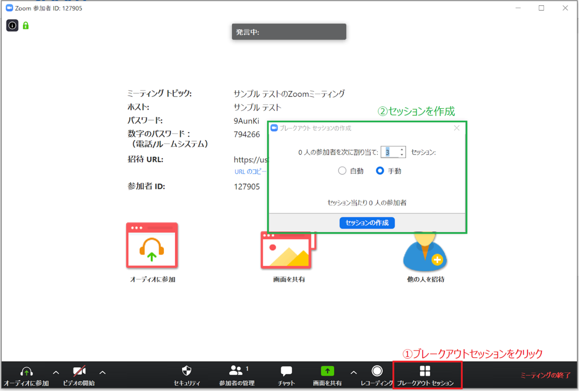Increment the session count with the up arrow
The width and height of the screenshot is (580, 392).
point(403,150)
